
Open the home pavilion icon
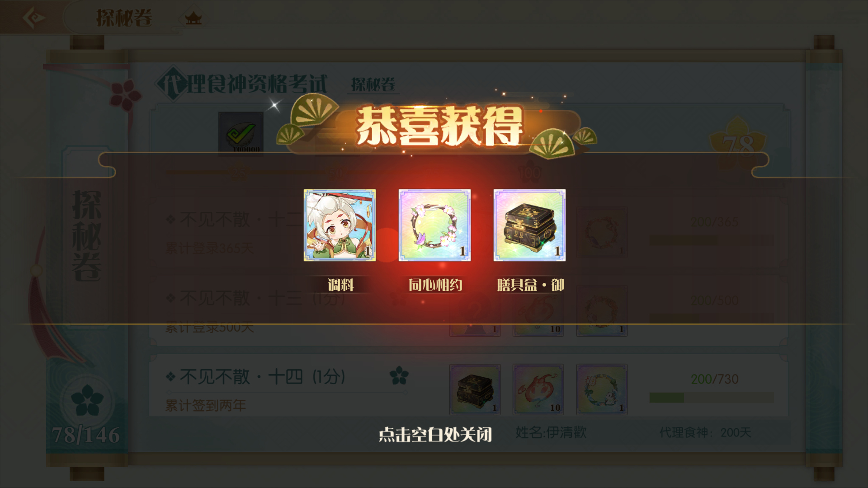point(193,19)
